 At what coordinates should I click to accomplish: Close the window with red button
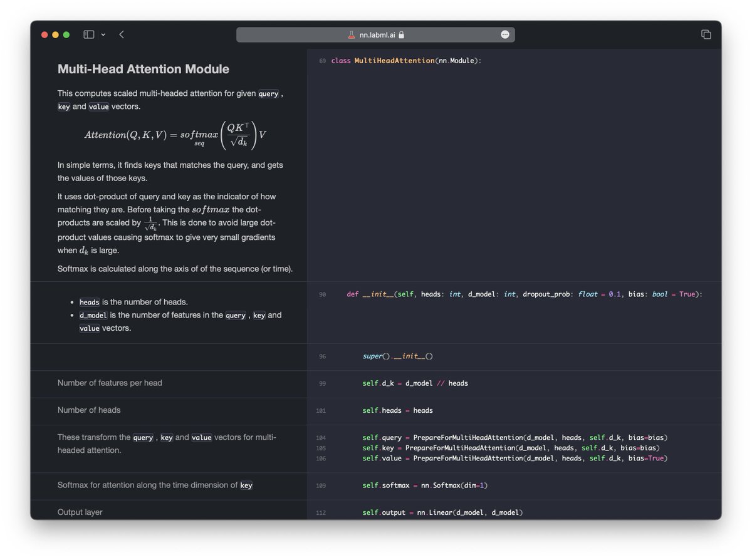pos(44,34)
